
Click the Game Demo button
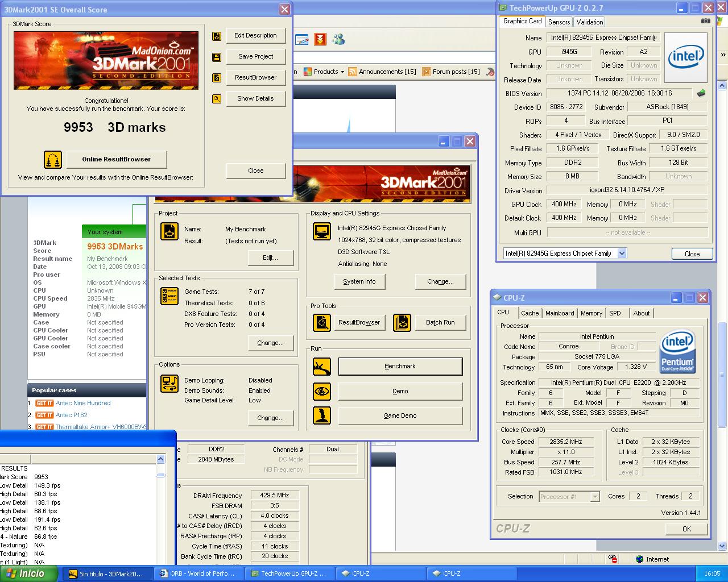coord(400,415)
